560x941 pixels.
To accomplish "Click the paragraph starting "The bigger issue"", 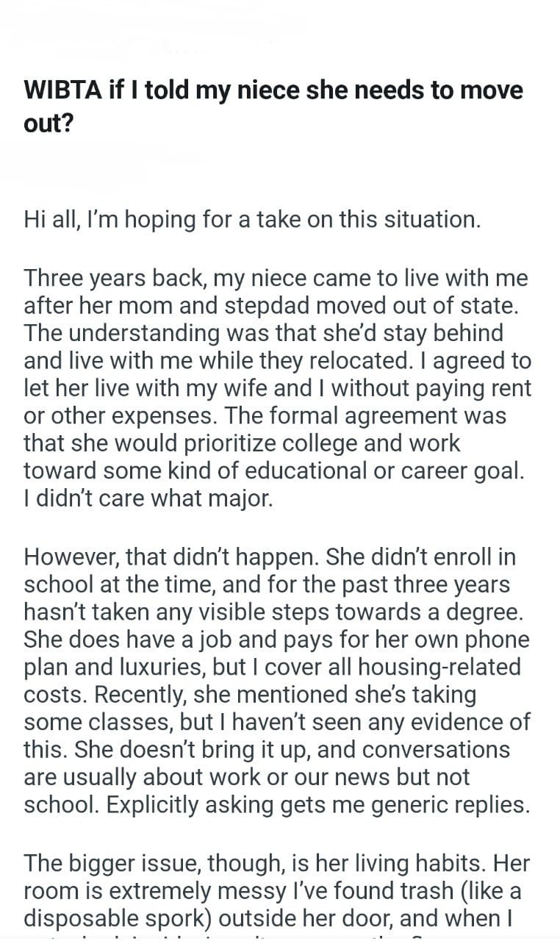I will [273, 892].
